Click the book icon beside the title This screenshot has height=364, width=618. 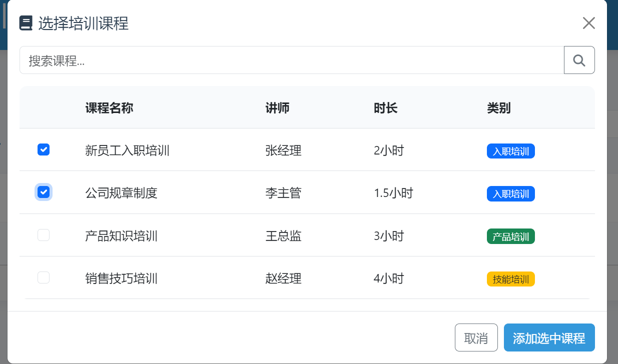tap(26, 23)
